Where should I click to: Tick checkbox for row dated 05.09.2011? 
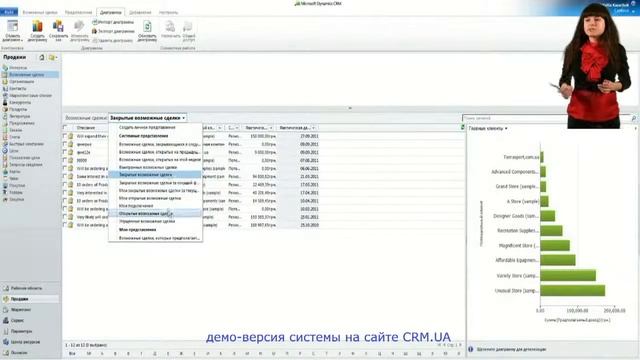[x=65, y=152]
